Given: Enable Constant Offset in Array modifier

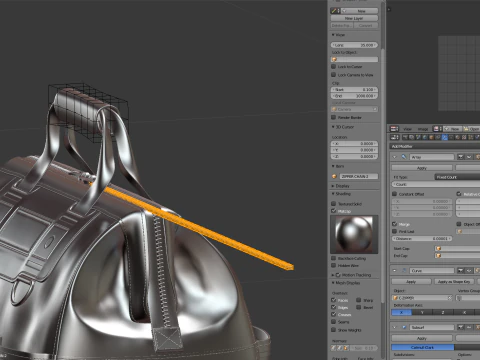Looking at the screenshot, I should pos(394,194).
